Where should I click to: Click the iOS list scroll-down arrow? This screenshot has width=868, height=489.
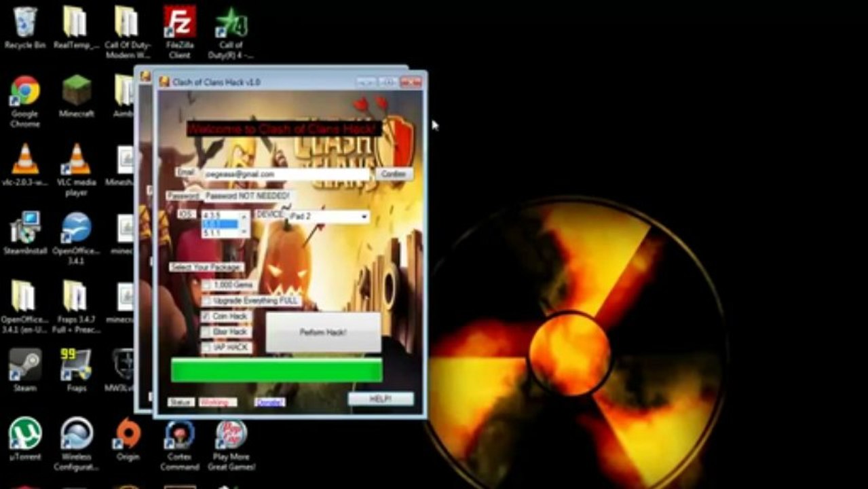coord(244,233)
